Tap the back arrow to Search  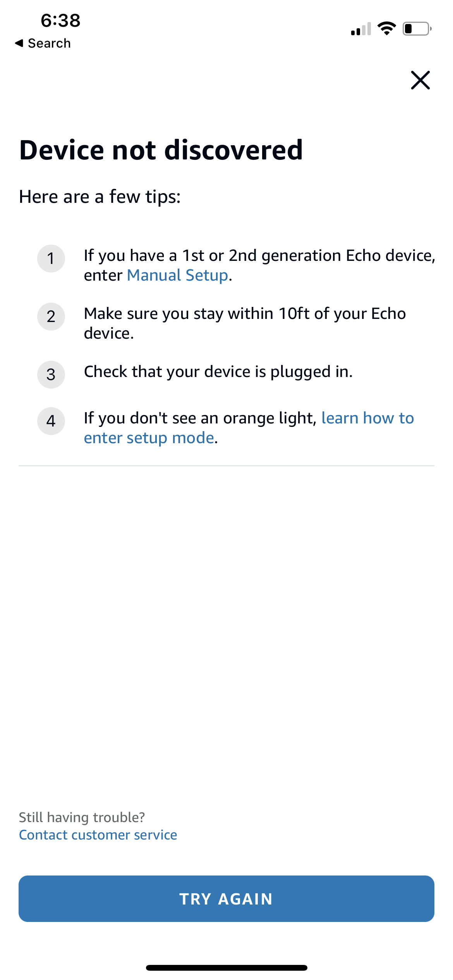point(19,43)
